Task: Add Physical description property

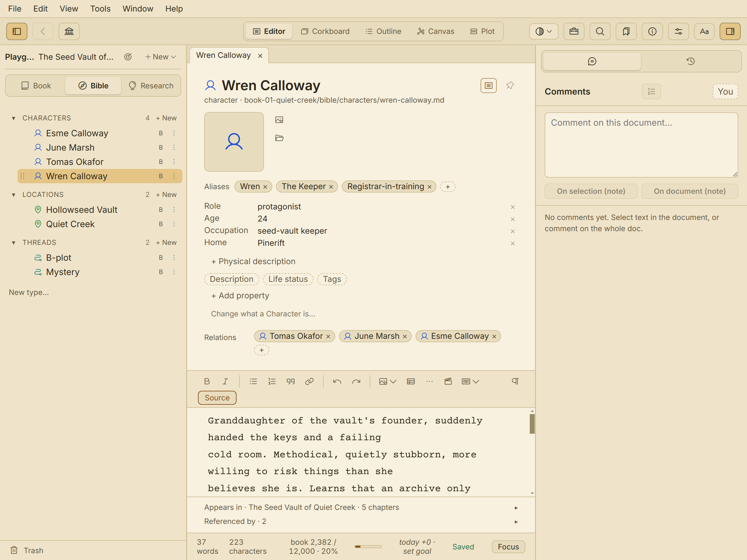Action: [253, 261]
